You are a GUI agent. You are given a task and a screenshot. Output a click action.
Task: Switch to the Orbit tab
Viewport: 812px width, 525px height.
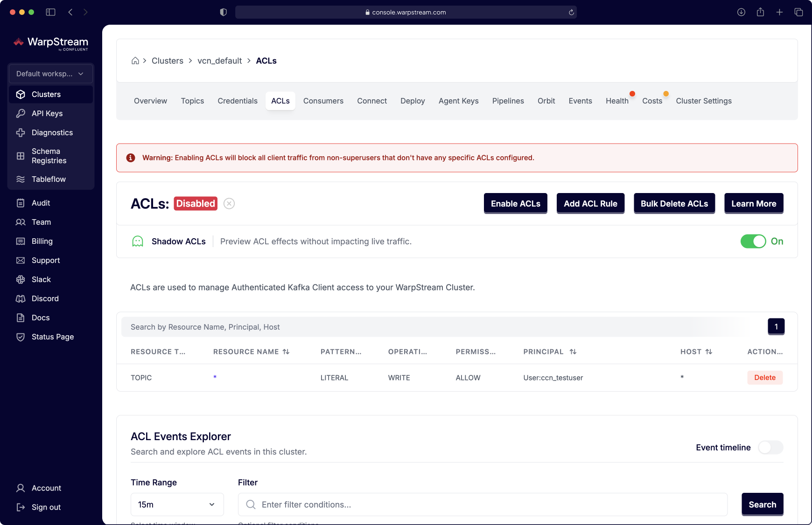[x=546, y=101]
